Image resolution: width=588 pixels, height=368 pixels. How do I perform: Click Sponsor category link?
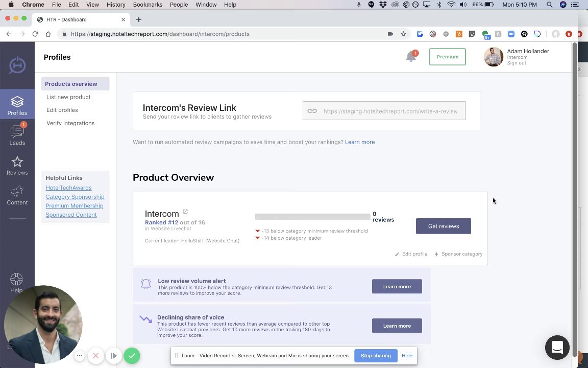click(458, 254)
